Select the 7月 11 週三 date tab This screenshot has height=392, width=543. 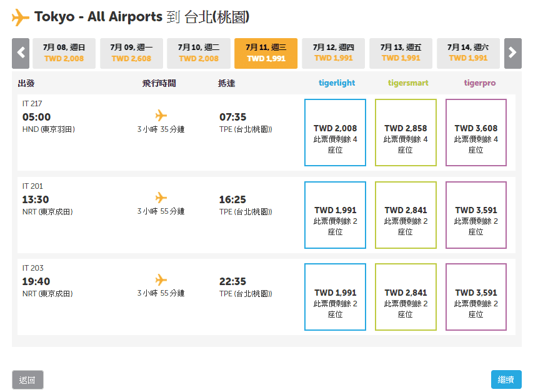point(266,53)
